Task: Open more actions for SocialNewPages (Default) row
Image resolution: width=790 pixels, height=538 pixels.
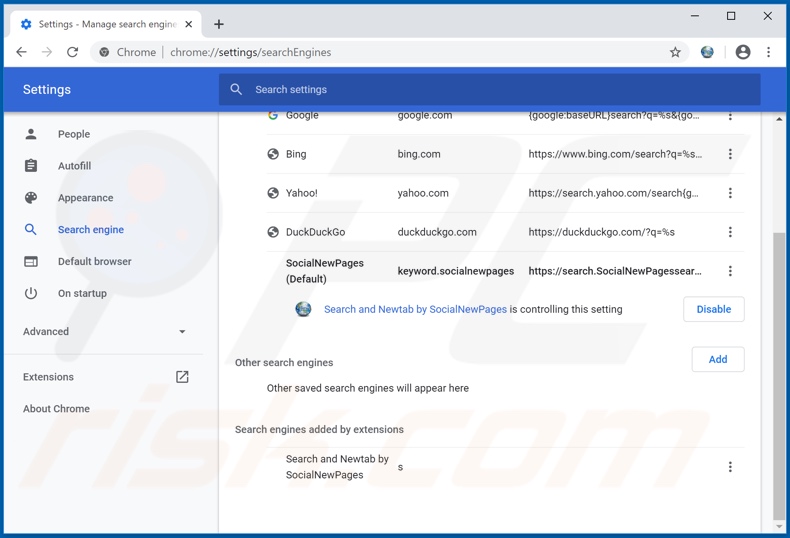Action: coord(730,271)
